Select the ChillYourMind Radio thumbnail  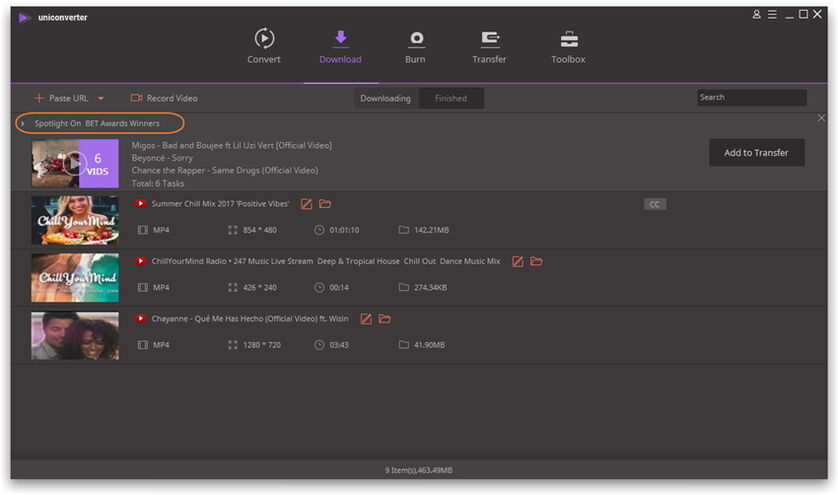[75, 278]
